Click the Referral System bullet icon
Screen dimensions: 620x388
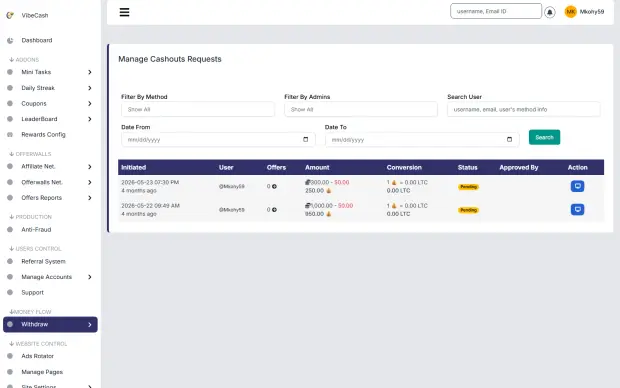point(10,261)
